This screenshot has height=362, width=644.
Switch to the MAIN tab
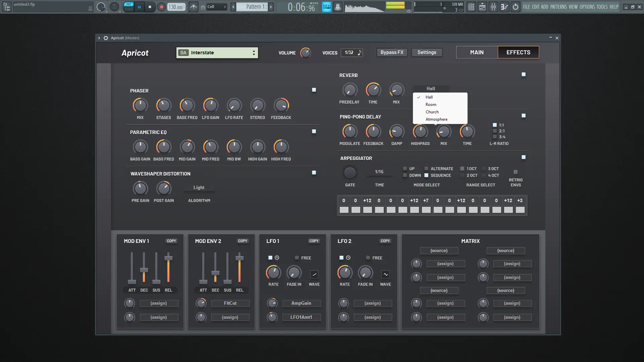pos(477,52)
